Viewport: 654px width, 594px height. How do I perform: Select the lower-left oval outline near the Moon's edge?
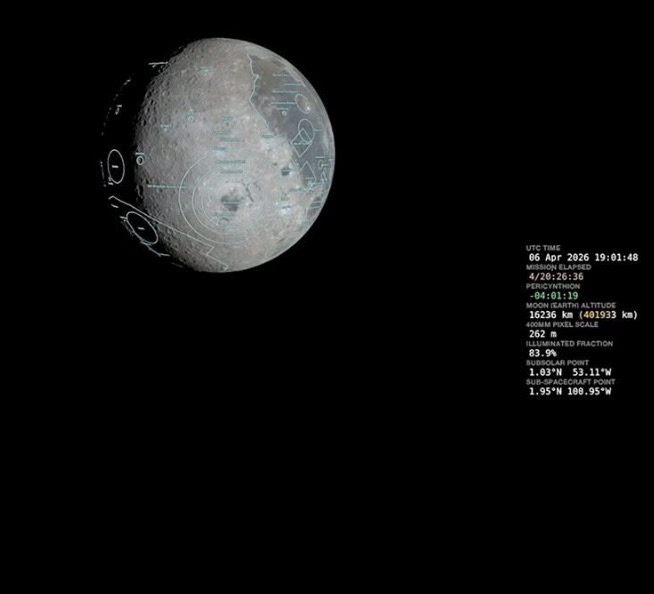[x=140, y=228]
